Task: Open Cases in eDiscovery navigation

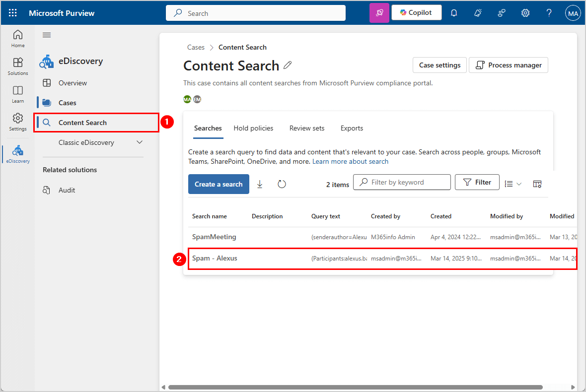Action: pos(67,103)
